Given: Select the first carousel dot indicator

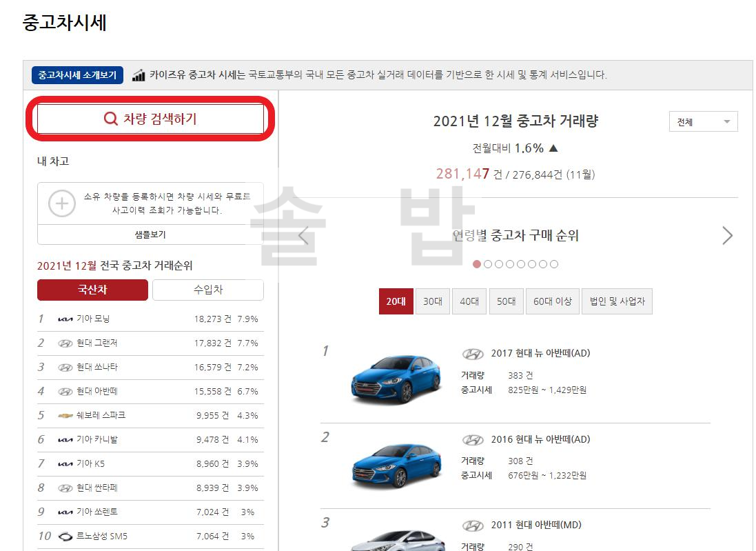Looking at the screenshot, I should coord(477,264).
